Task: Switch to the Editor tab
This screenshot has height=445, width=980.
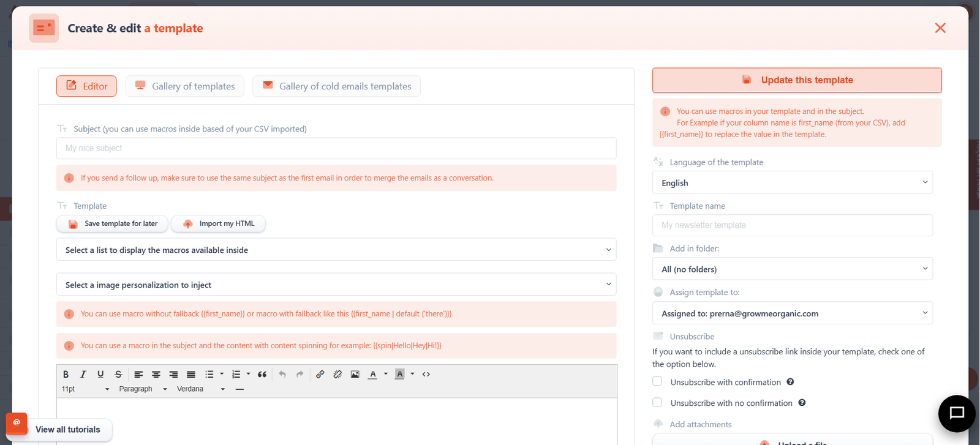Action: coord(86,86)
